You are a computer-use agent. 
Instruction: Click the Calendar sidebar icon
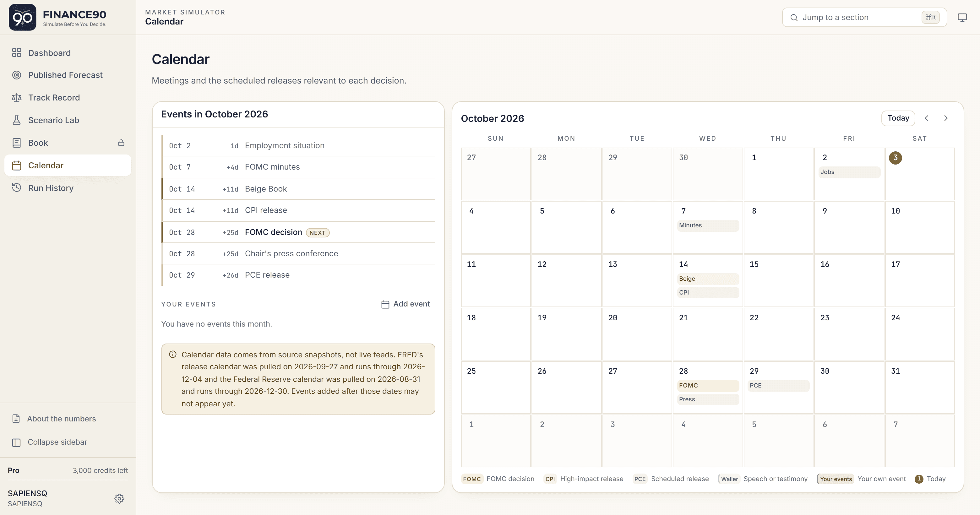pyautogui.click(x=16, y=165)
